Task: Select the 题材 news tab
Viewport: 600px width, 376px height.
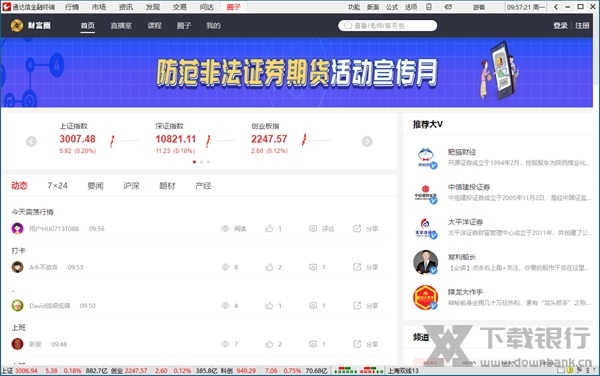Action: 167,186
